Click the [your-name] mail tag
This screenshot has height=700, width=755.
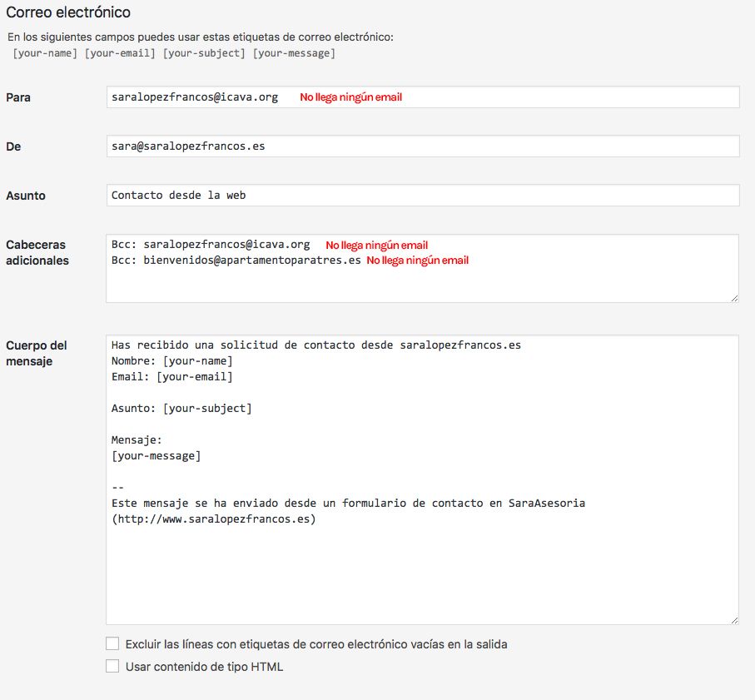click(45, 53)
